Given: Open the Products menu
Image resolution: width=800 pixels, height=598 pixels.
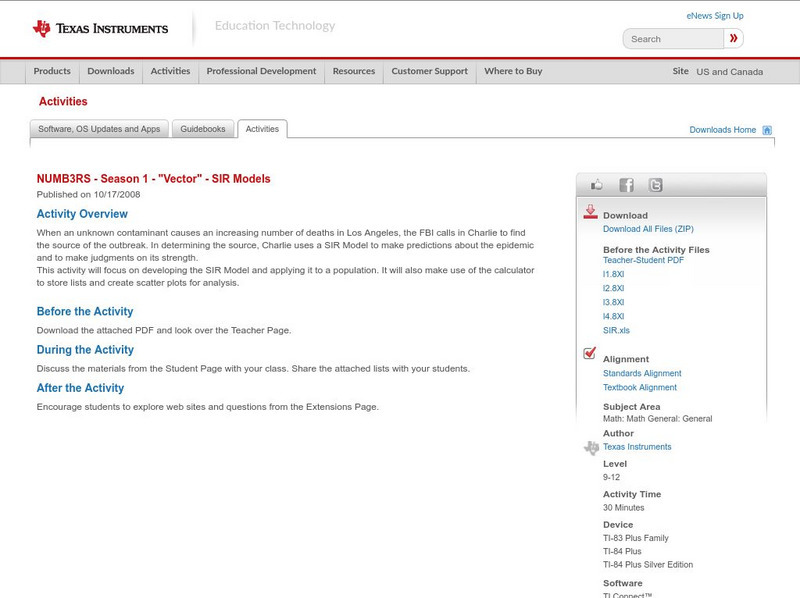Looking at the screenshot, I should [x=52, y=71].
